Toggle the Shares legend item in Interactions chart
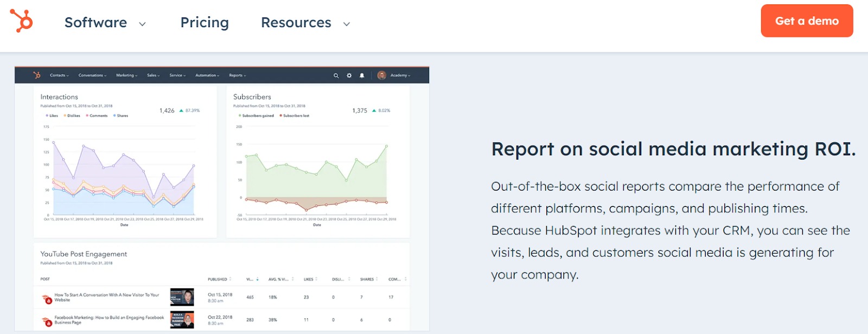Screen dimensions: 868x334 click(121, 116)
